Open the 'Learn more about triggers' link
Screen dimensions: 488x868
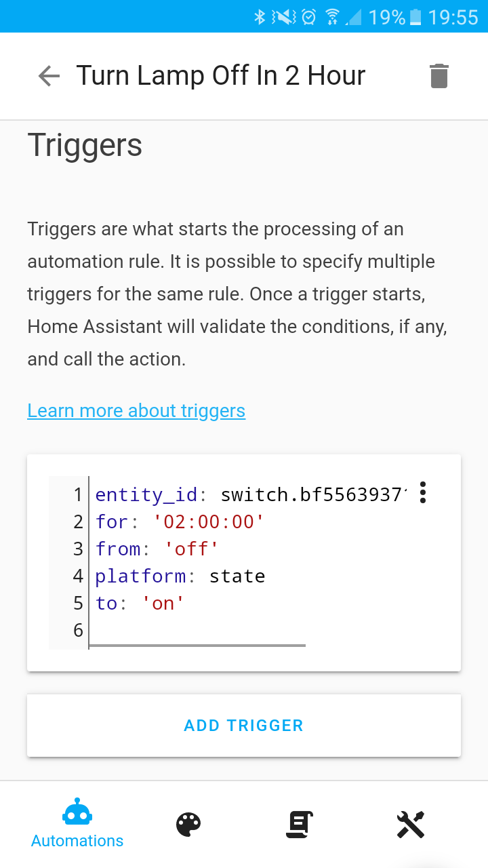pos(136,410)
